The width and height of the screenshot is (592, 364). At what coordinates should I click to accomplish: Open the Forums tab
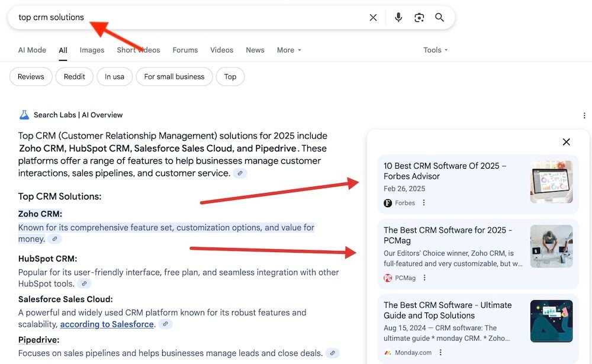pyautogui.click(x=185, y=50)
